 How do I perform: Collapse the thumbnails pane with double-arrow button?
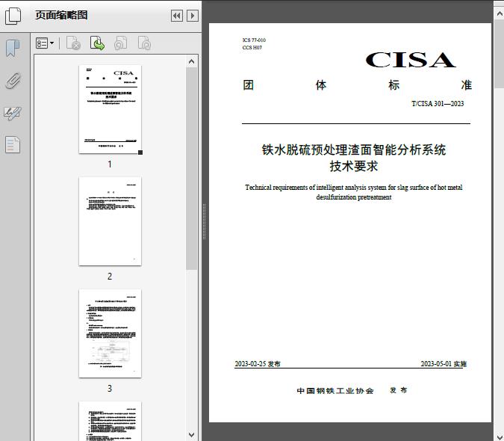(177, 16)
